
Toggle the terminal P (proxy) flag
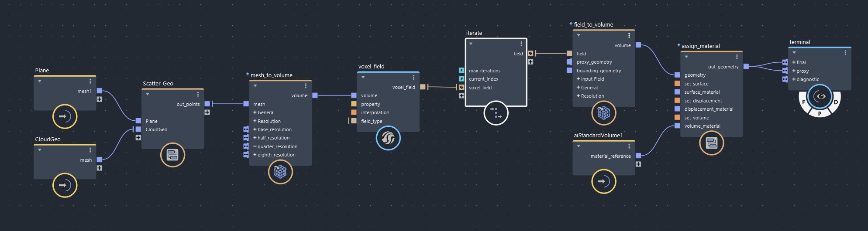pyautogui.click(x=820, y=113)
